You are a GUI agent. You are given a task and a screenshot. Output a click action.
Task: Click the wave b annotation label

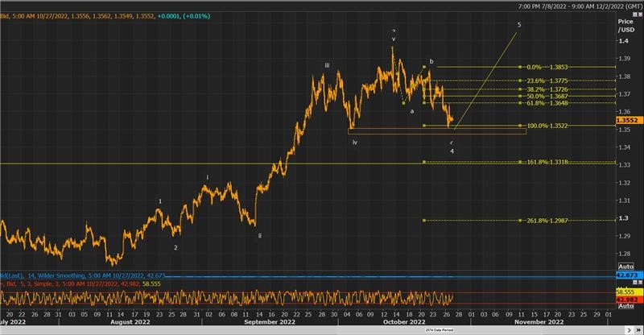(431, 61)
